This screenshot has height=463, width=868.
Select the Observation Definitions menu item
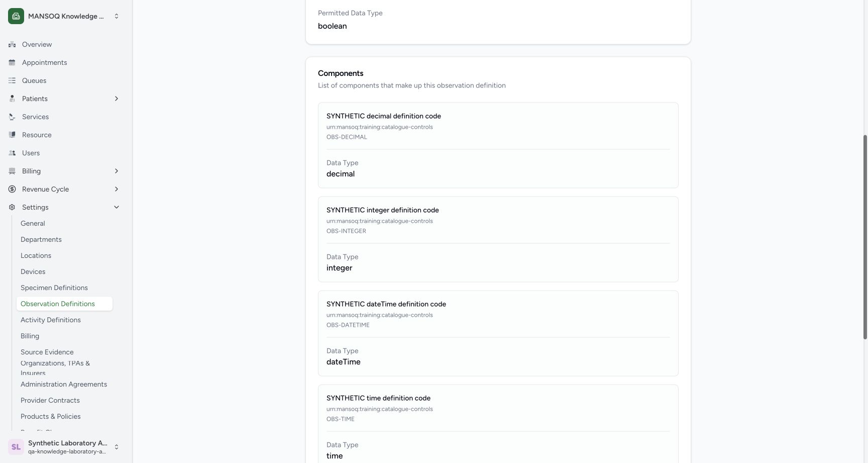pos(64,304)
